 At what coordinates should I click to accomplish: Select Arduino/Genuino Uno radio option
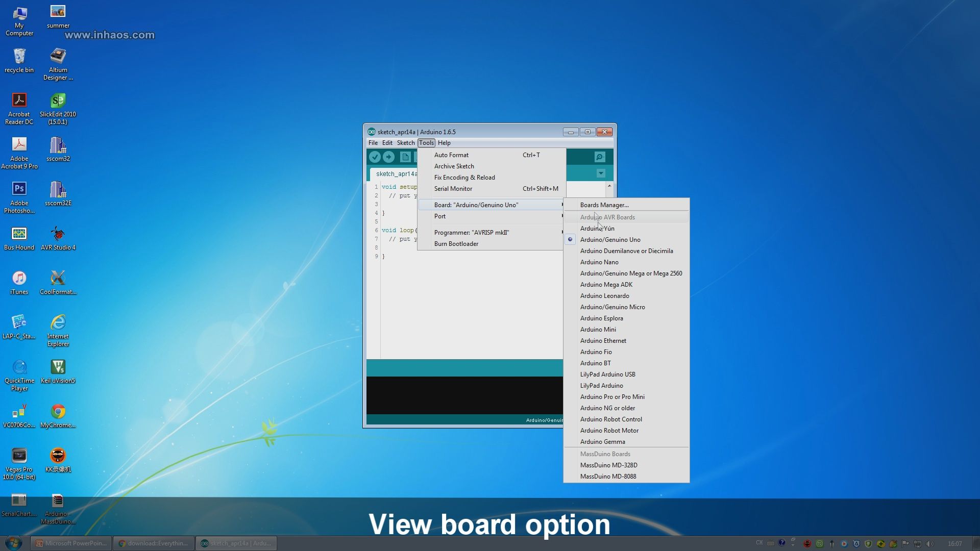pos(610,240)
